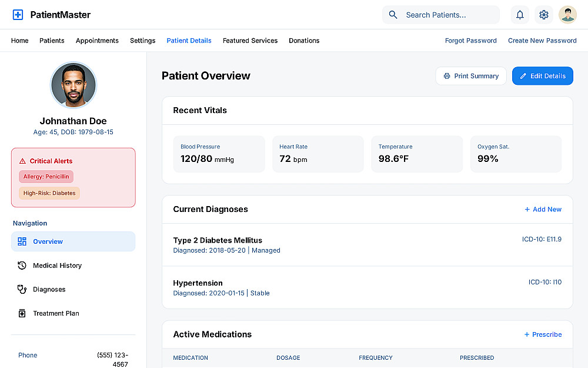
Task: Click the Edit Details button
Action: click(542, 76)
